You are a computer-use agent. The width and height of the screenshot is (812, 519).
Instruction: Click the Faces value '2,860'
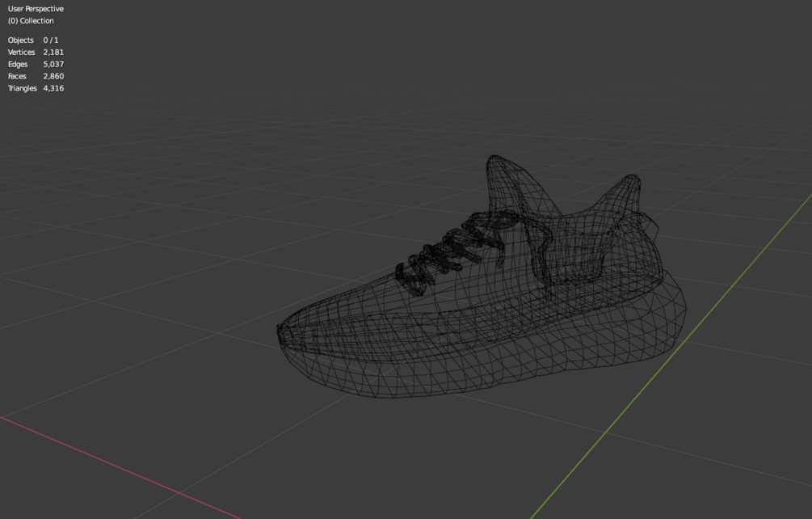coord(53,76)
